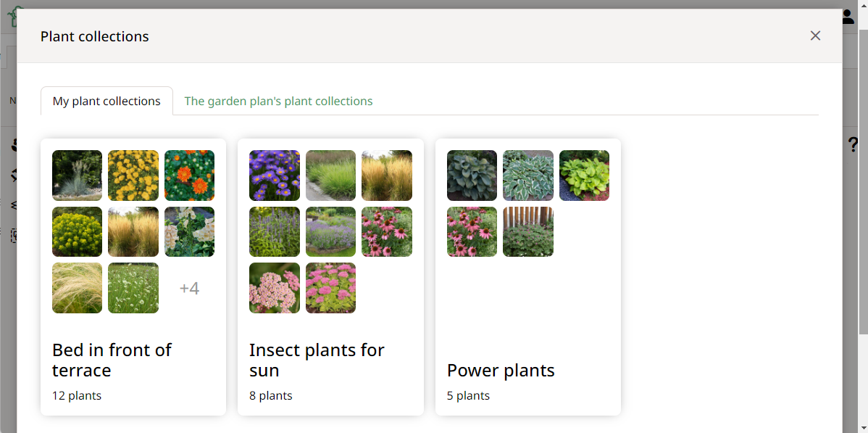The image size is (868, 433).
Task: Click yellow flowers thumbnail in Bed in front of terrace
Action: coord(133,176)
